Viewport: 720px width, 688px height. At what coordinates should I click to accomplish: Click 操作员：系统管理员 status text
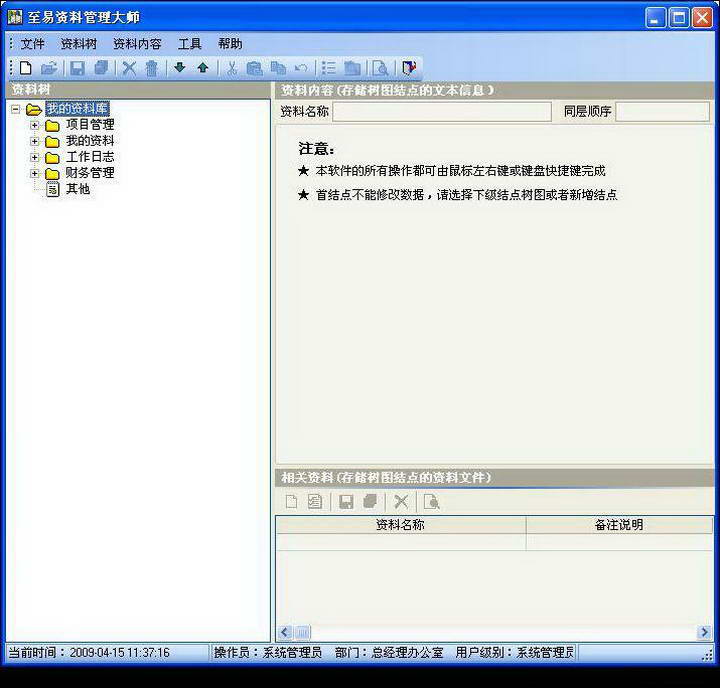pyautogui.click(x=268, y=653)
